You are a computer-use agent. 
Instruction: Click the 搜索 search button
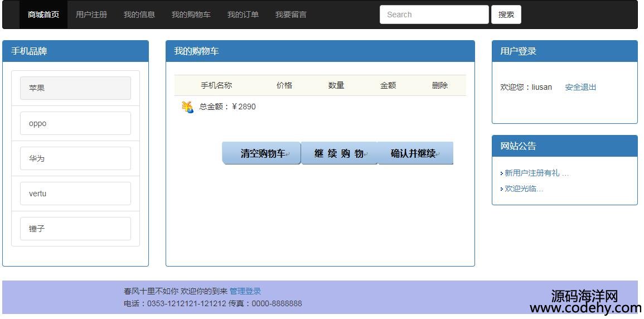pos(506,14)
